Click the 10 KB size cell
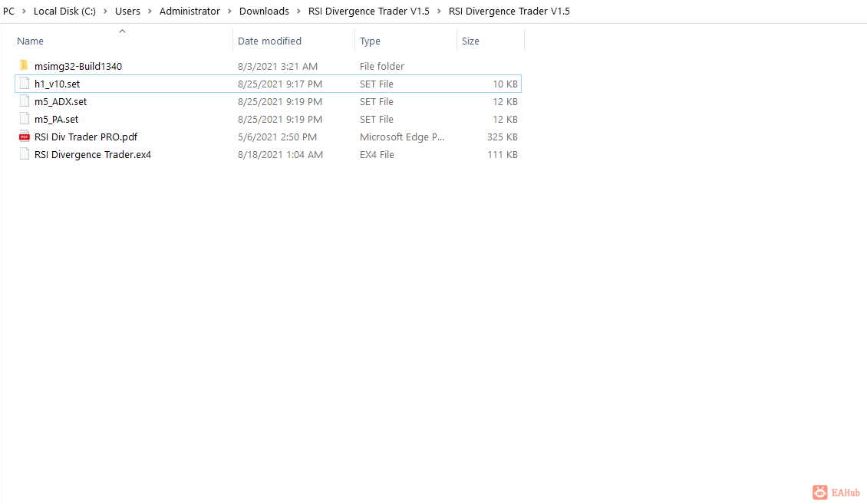This screenshot has width=867, height=504. pos(505,84)
